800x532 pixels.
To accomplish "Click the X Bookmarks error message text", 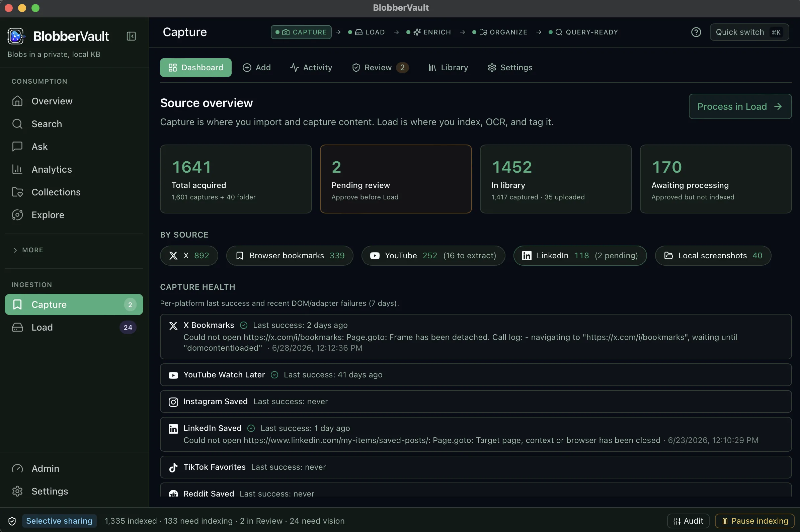I will pyautogui.click(x=461, y=343).
